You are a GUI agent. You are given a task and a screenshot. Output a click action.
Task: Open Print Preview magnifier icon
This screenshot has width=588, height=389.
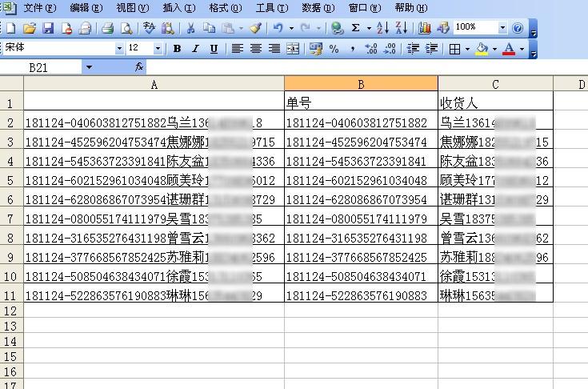pyautogui.click(x=126, y=28)
